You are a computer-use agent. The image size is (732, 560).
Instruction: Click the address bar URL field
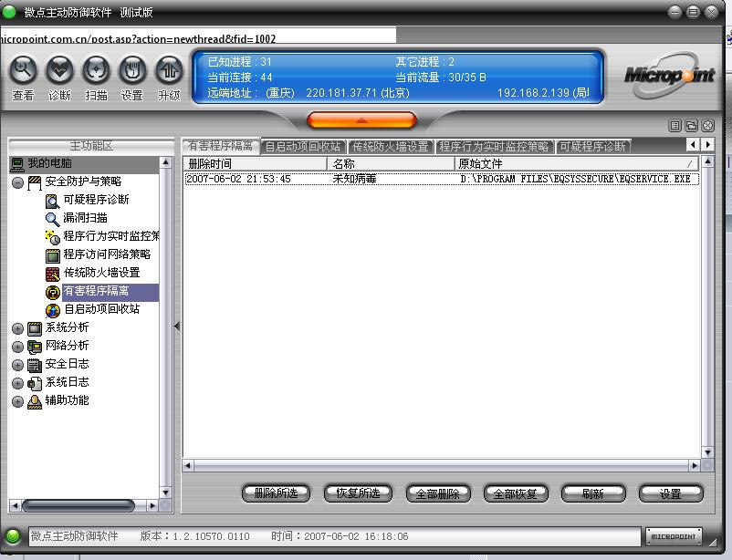pyautogui.click(x=198, y=37)
